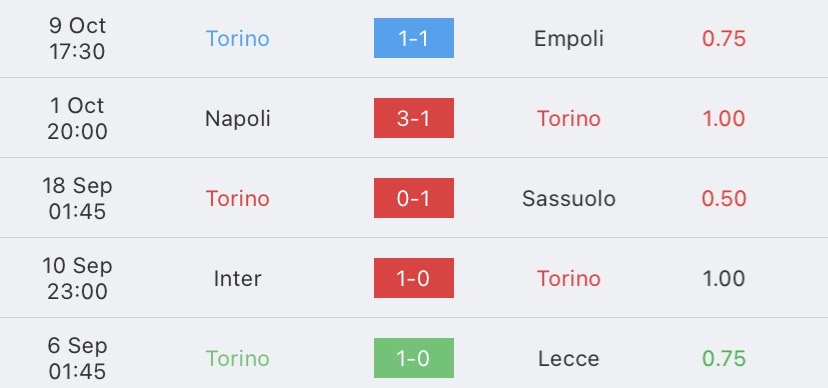
Task: Click Torino in the Inter match
Action: click(x=569, y=279)
